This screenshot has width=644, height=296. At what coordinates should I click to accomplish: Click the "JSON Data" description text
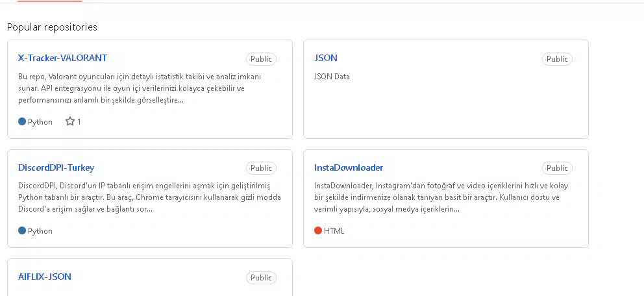pos(332,77)
